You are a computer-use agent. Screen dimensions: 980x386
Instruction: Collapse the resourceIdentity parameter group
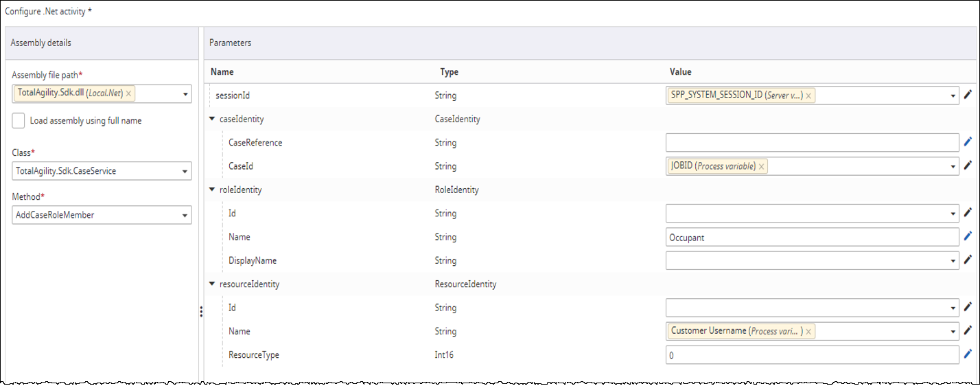pos(212,284)
